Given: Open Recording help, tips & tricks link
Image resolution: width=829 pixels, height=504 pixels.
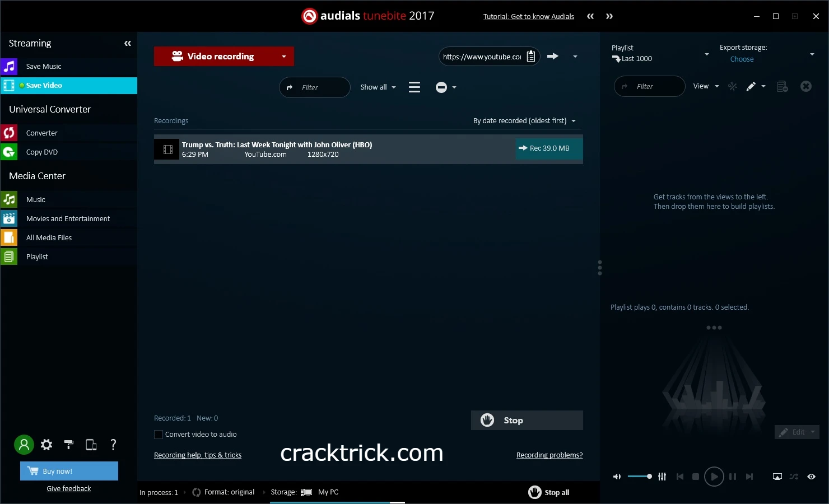Looking at the screenshot, I should [x=198, y=455].
